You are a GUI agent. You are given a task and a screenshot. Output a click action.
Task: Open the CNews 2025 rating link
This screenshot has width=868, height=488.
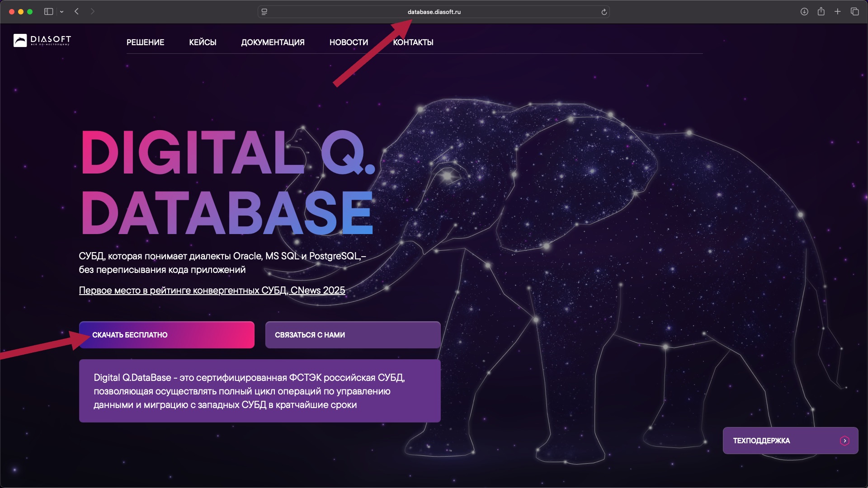212,291
